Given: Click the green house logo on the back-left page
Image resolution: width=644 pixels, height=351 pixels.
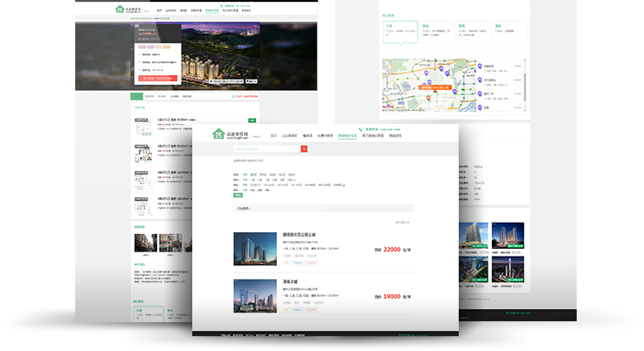Looking at the screenshot, I should pyautogui.click(x=121, y=10).
